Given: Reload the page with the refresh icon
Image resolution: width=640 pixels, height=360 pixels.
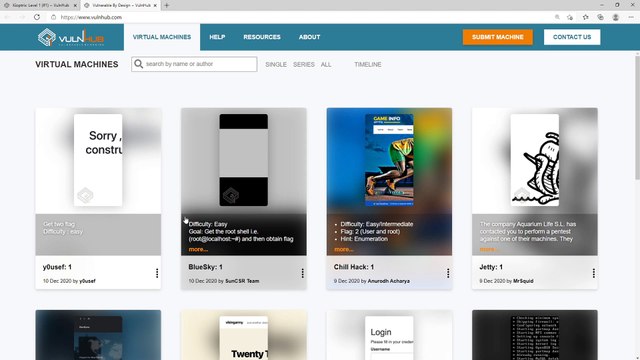Looking at the screenshot, I should point(37,17).
